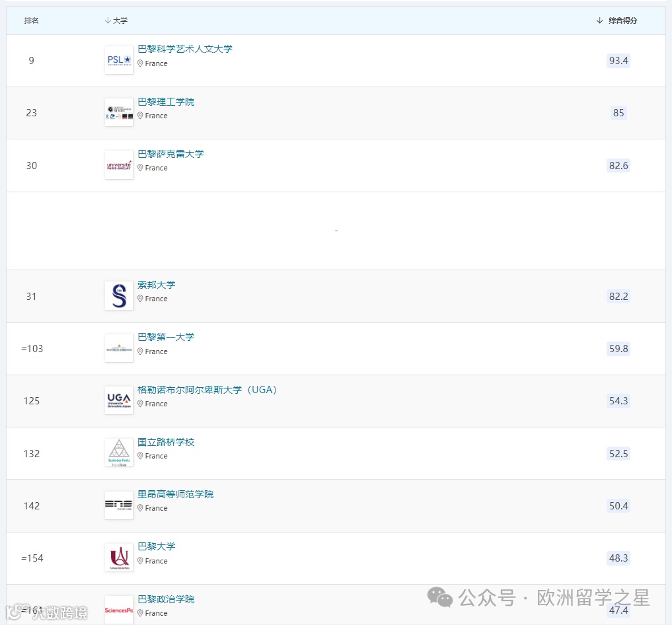Click the PSL university logo
The height and width of the screenshot is (625, 672).
pos(119,60)
